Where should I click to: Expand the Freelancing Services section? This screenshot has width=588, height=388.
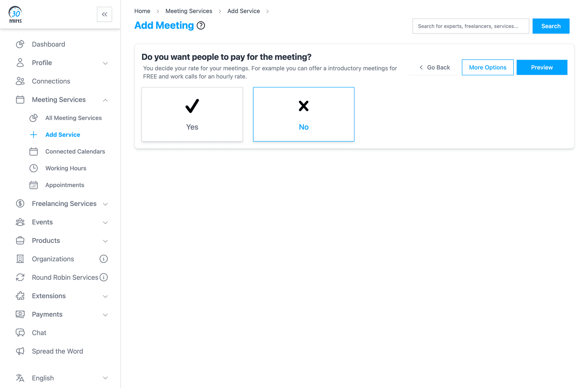click(x=105, y=204)
